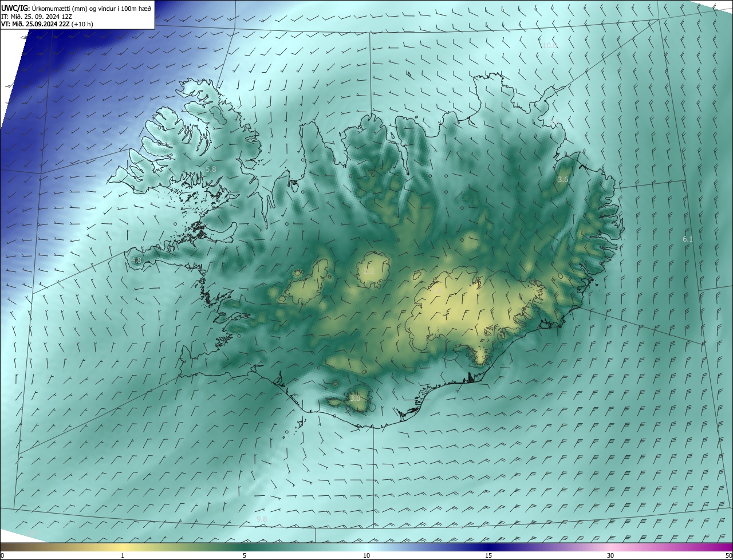The width and height of the screenshot is (733, 560).
Task: Click the '50' tick on the colour scale
Action: [x=728, y=555]
